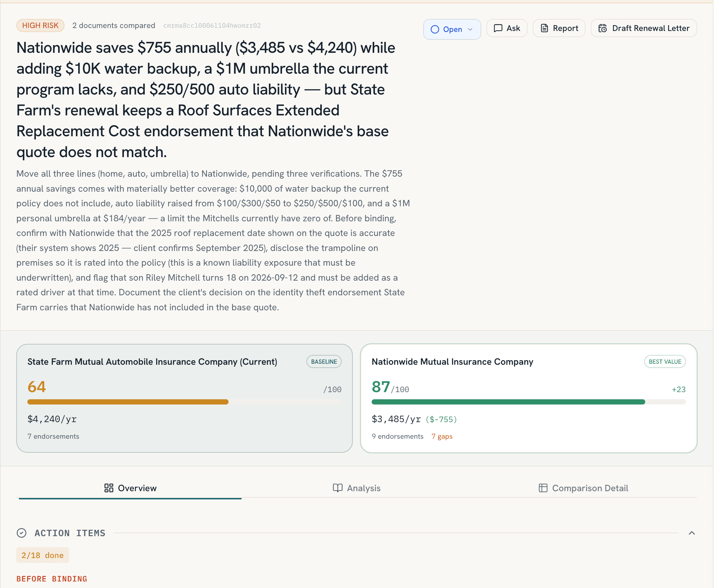Viewport: 714px width, 588px height.
Task: Click the Analysis book icon
Action: click(x=338, y=488)
